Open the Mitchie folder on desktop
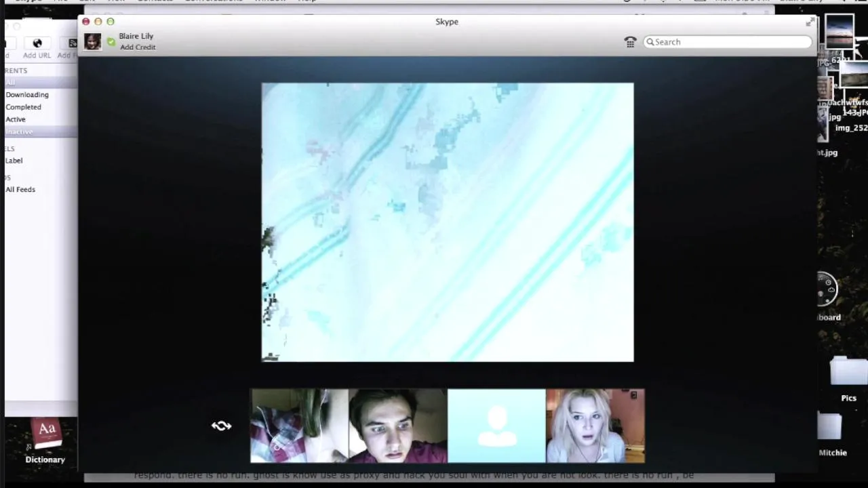The height and width of the screenshot is (488, 868). point(830,426)
